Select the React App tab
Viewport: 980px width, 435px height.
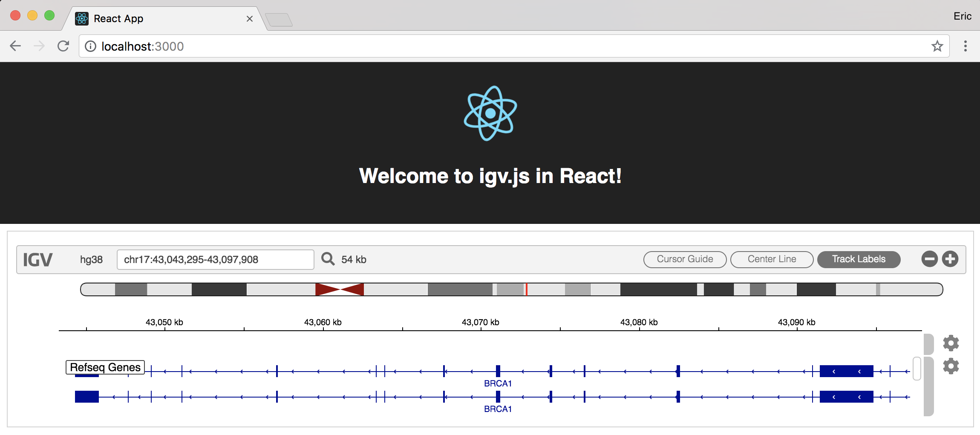[x=164, y=19]
